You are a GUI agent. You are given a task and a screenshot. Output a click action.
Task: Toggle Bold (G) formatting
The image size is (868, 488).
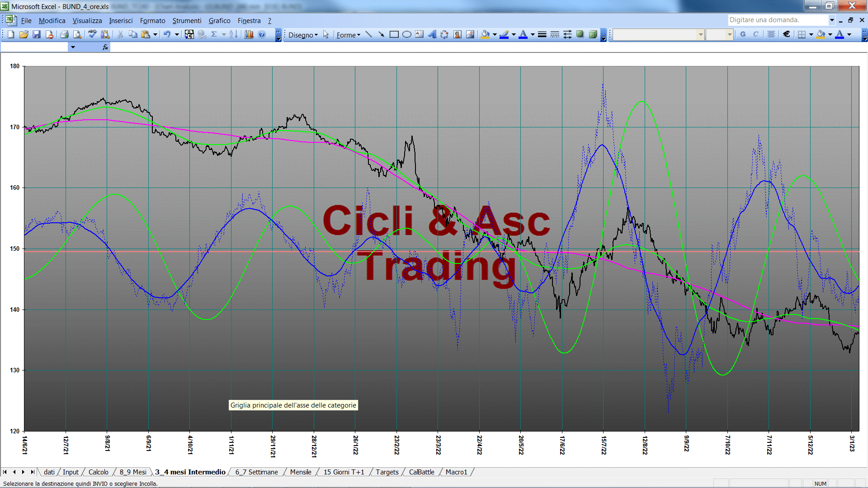pyautogui.click(x=743, y=34)
